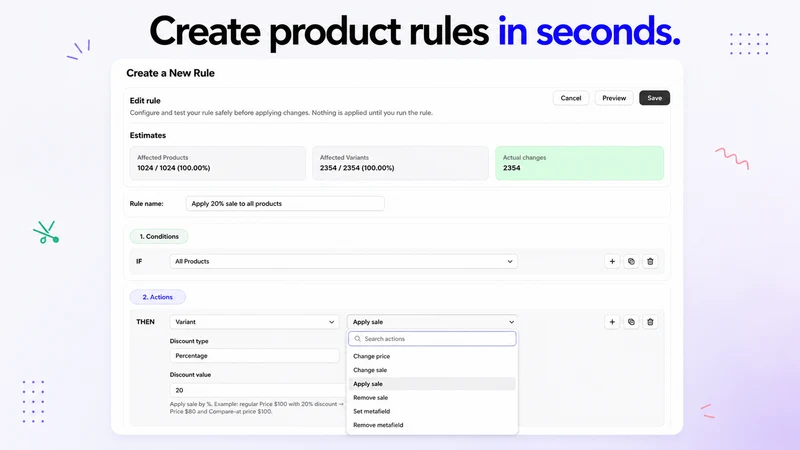This screenshot has height=450, width=800.
Task: Choose Change sale from actions list
Action: 432,370
